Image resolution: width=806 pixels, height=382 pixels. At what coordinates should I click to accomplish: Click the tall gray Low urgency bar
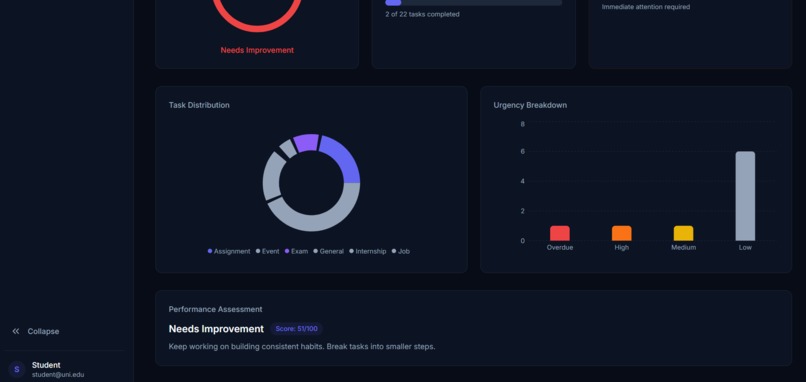pos(745,196)
